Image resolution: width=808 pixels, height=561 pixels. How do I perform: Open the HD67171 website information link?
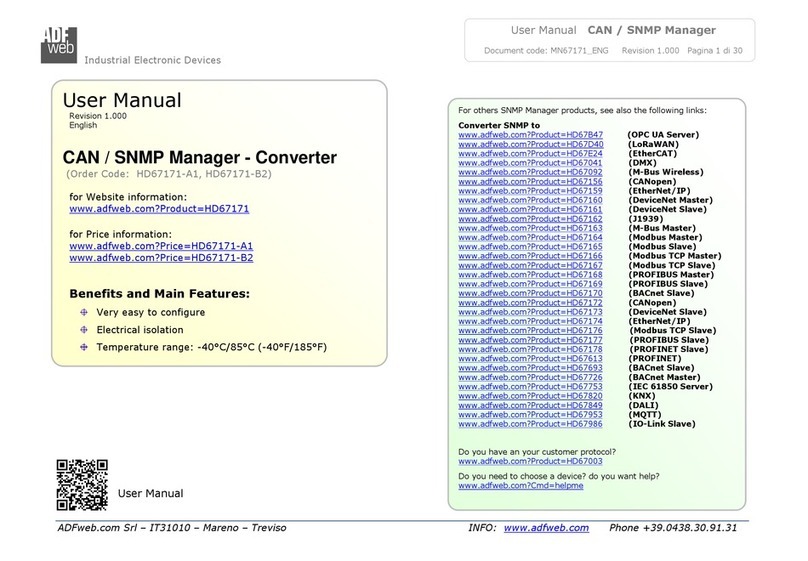coord(159,209)
